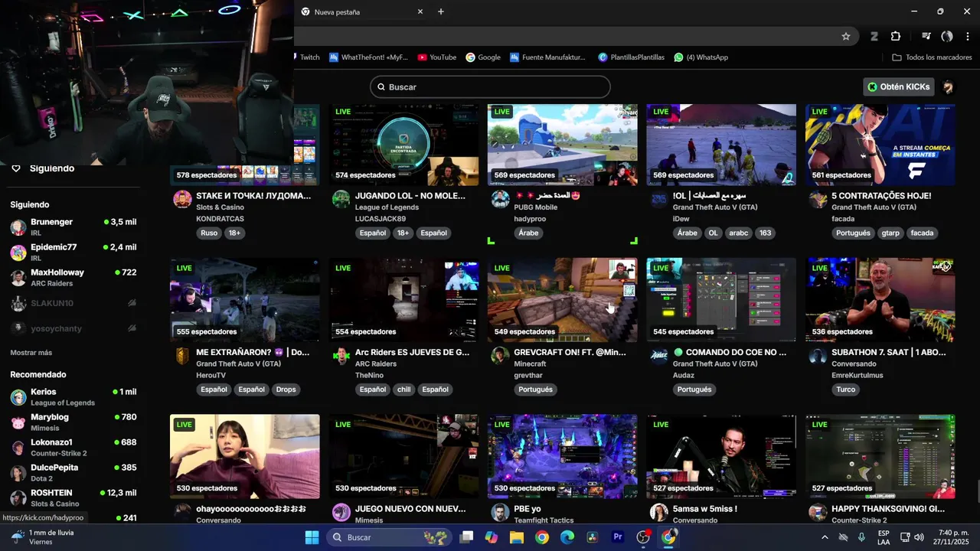Click the KONDRATCAS channel avatar

tap(182, 200)
